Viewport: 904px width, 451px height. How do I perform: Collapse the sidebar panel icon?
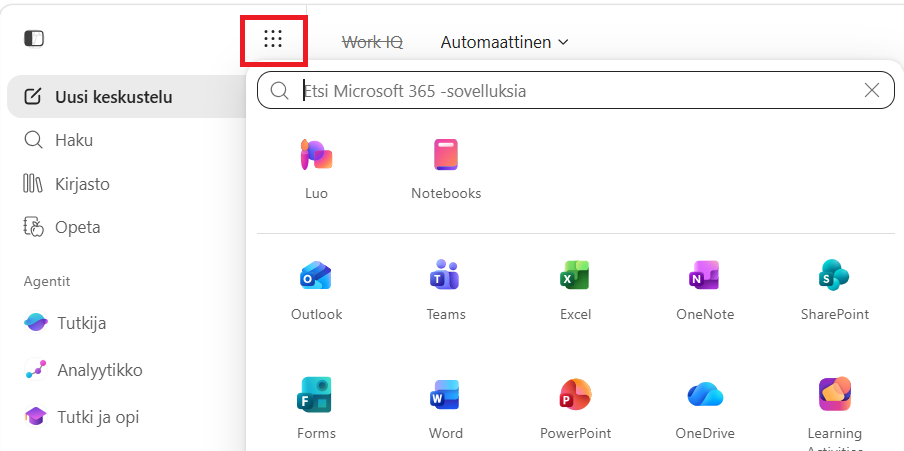pos(34,39)
